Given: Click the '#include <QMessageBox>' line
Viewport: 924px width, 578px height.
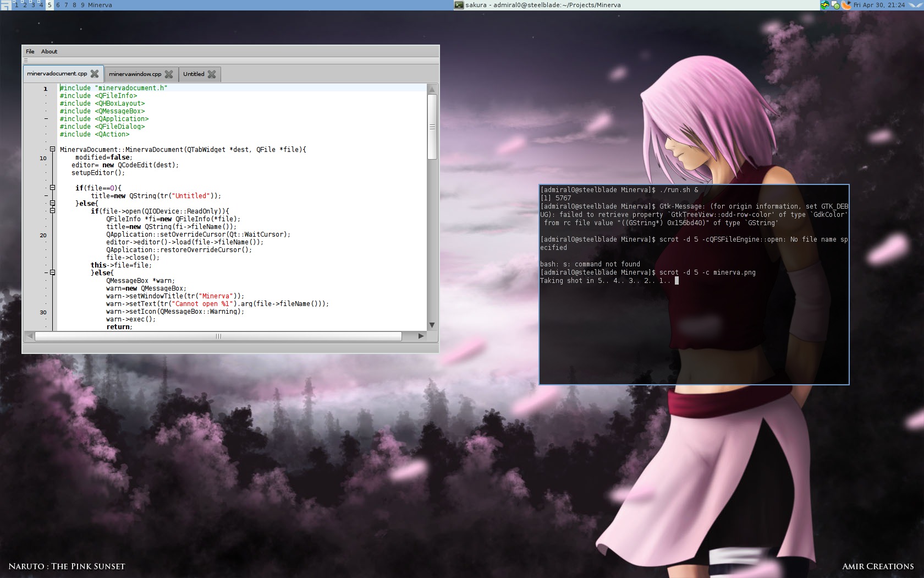Looking at the screenshot, I should click(x=102, y=111).
